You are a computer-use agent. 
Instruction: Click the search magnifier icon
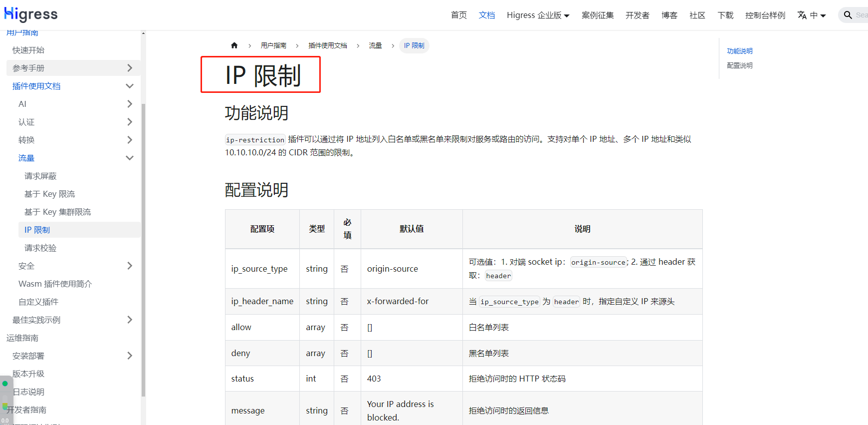pyautogui.click(x=848, y=15)
